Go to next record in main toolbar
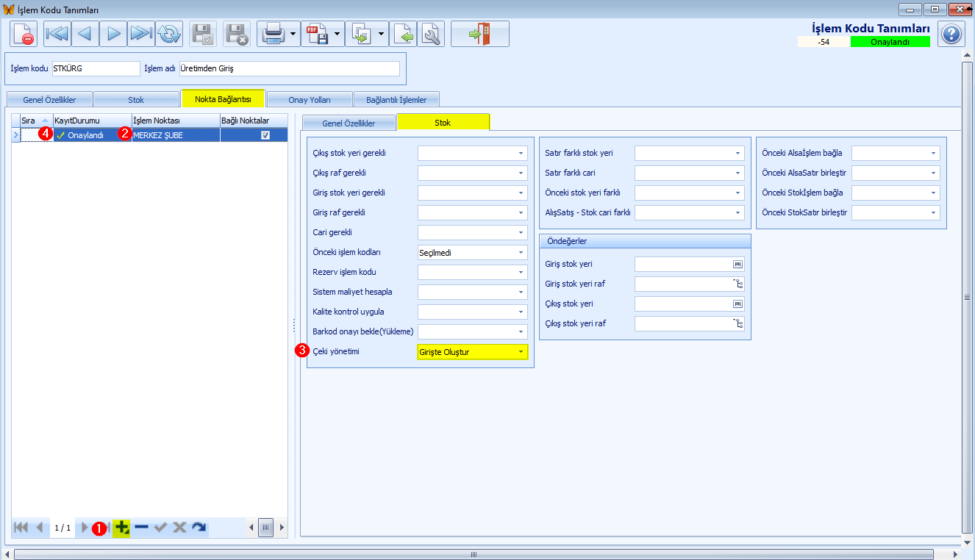 pos(113,34)
